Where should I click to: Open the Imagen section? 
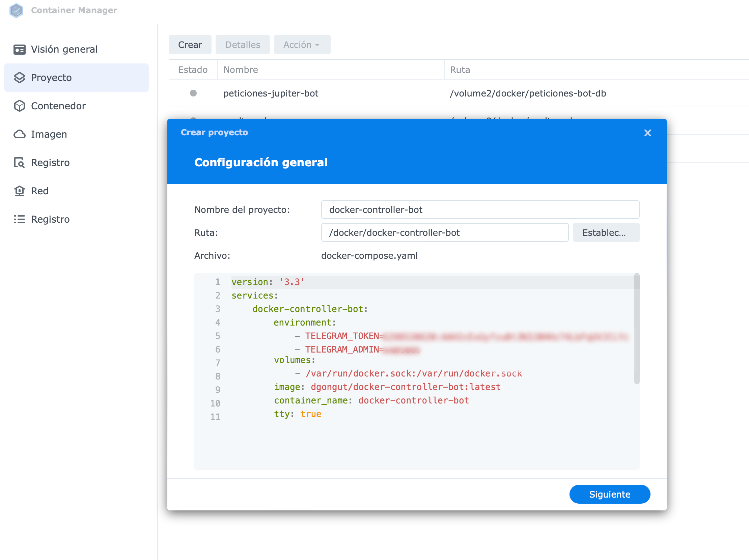point(77,134)
